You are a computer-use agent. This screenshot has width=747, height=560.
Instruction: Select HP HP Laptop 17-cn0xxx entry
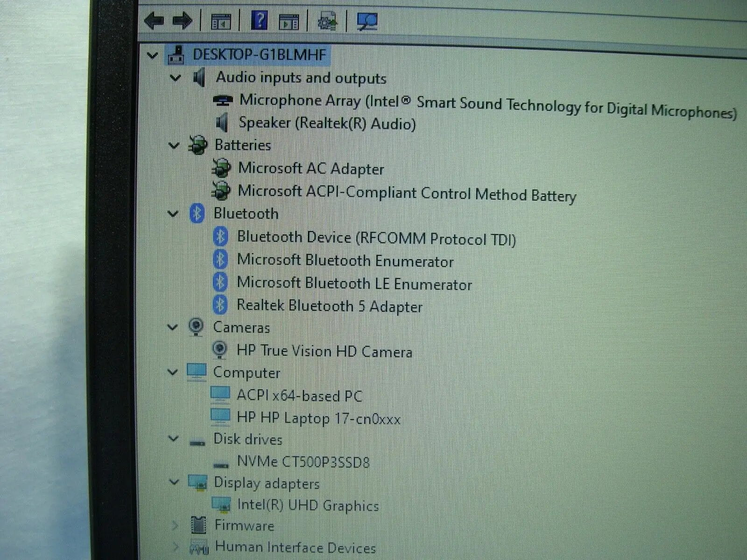[x=318, y=418]
